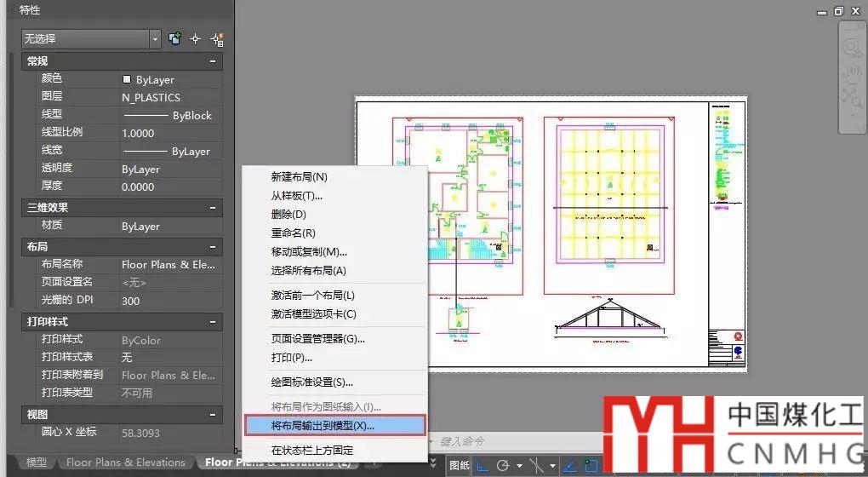Toggle Ortho mode in the status bar
The height and width of the screenshot is (477, 868).
click(482, 466)
